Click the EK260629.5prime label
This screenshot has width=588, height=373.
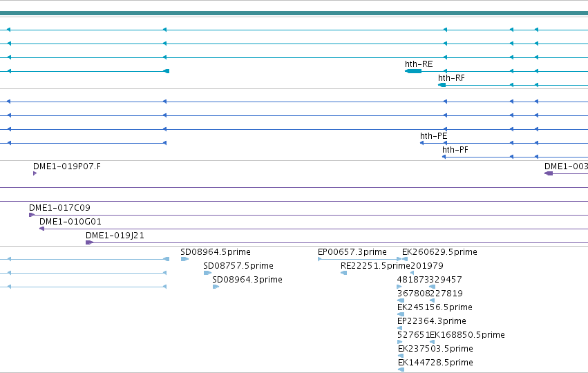click(x=439, y=252)
